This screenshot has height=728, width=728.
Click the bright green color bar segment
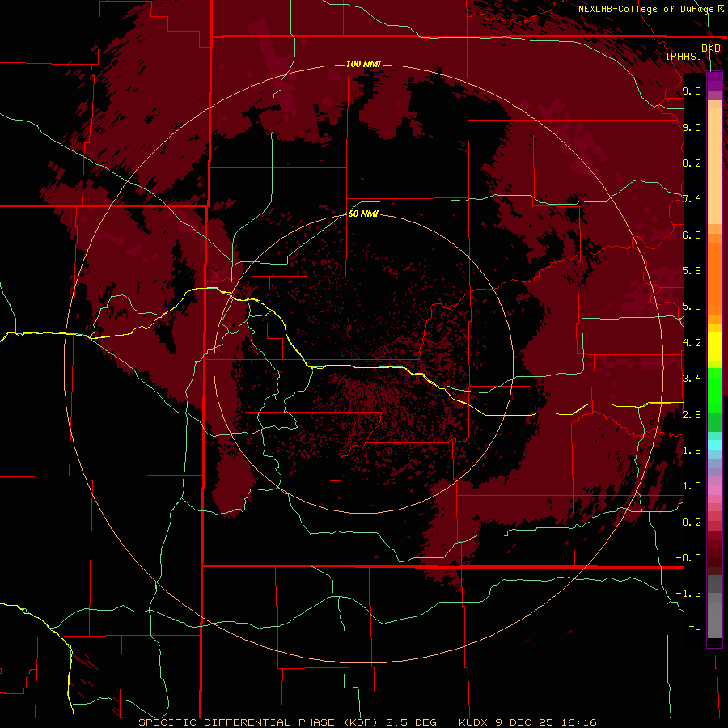click(714, 391)
